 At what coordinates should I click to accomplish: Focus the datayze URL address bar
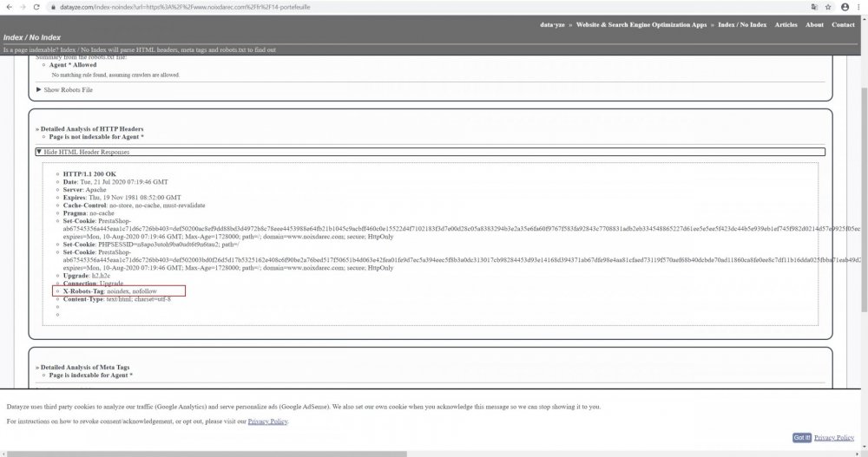[426, 7]
